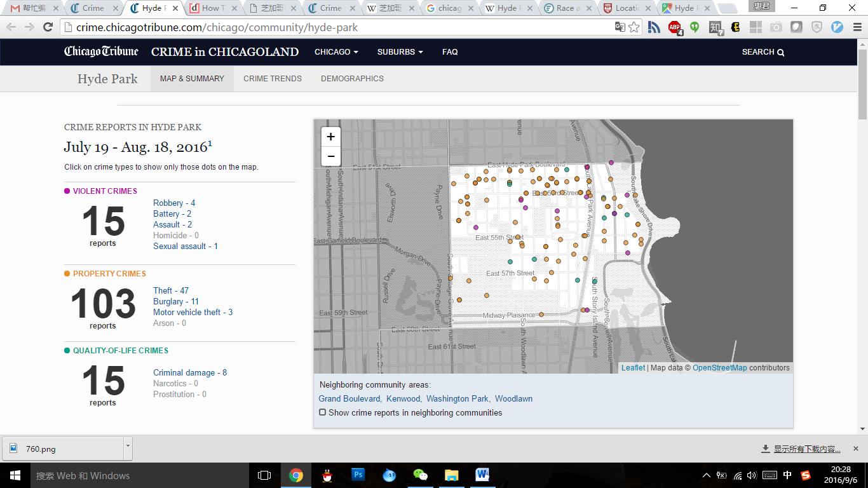This screenshot has height=488, width=868.
Task: Bookmark this page with the star icon
Action: pyautogui.click(x=634, y=27)
